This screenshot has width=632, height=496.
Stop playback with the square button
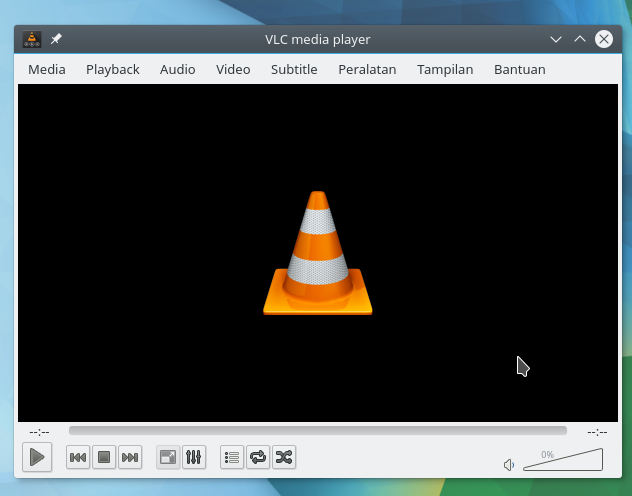click(104, 457)
